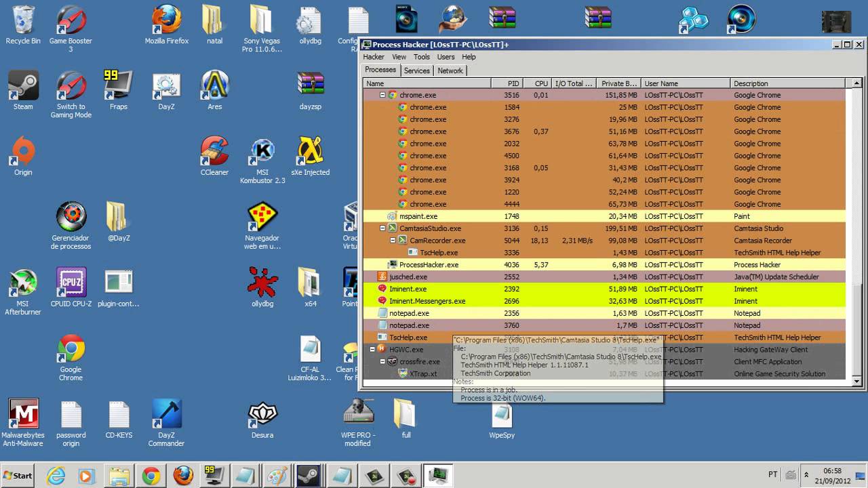Open the Tools menu
This screenshot has width=868, height=488.
(x=422, y=57)
